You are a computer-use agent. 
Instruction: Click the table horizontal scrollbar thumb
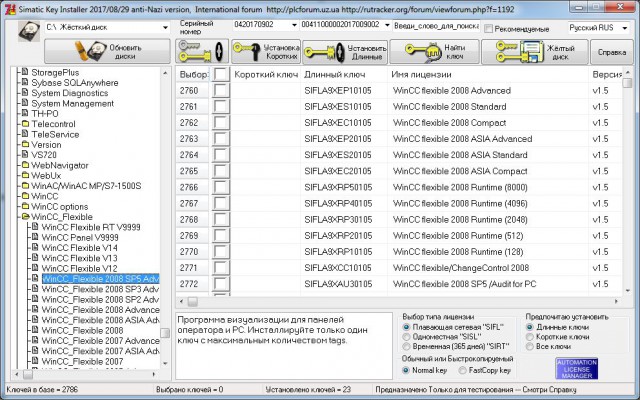pyautogui.click(x=193, y=302)
